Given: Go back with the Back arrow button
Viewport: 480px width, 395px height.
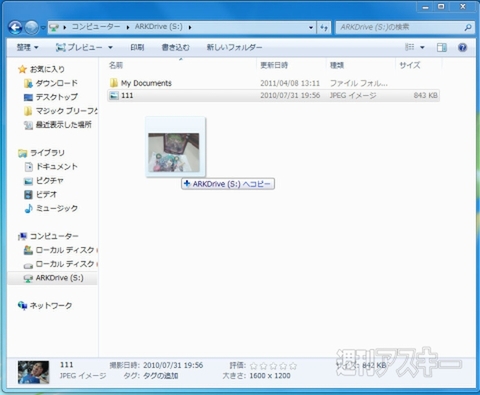Looking at the screenshot, I should (x=15, y=27).
